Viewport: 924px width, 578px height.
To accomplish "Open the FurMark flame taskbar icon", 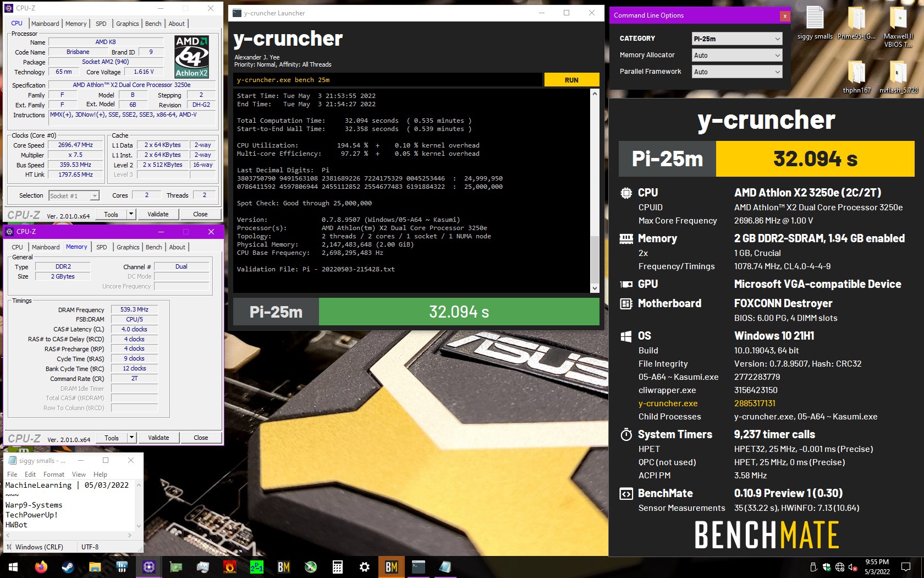I will point(230,566).
